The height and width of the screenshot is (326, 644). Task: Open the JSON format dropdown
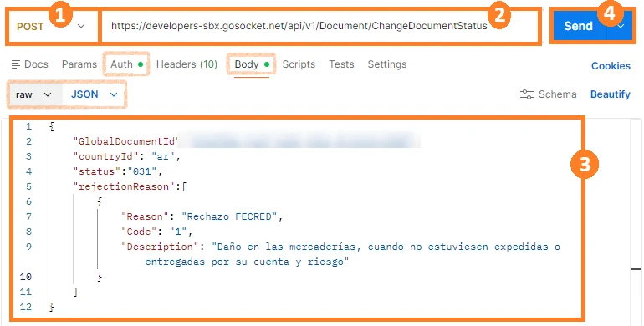[94, 94]
